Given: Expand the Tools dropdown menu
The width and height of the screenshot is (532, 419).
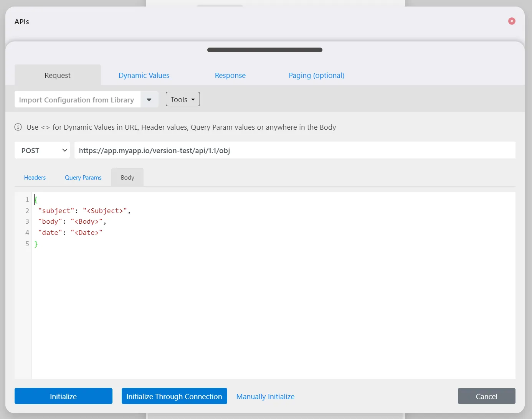Looking at the screenshot, I should click(183, 99).
